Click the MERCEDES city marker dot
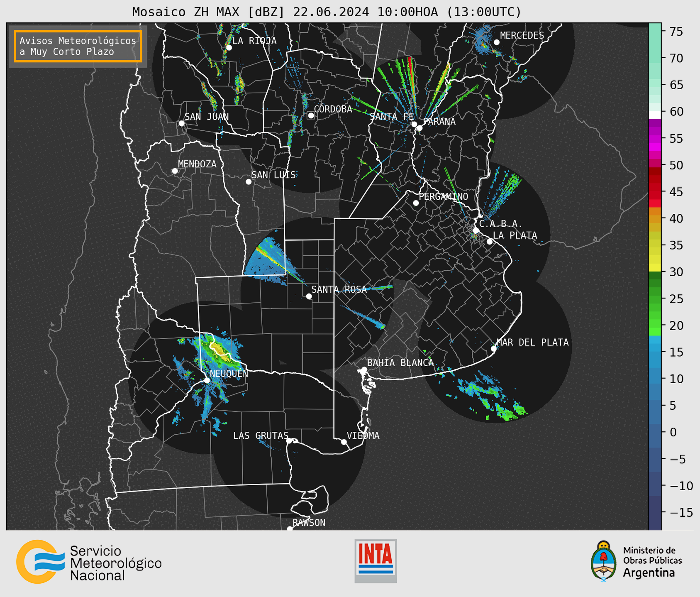700x597 pixels. tap(496, 42)
